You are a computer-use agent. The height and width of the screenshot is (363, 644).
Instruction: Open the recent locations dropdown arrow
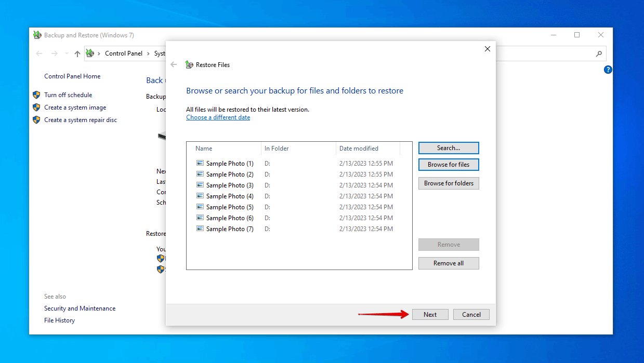(67, 53)
